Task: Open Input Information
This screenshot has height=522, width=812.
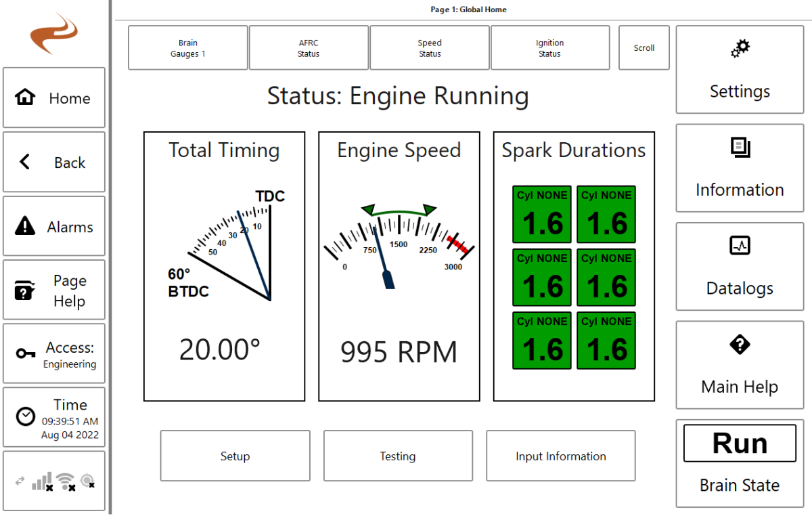Action: [560, 456]
